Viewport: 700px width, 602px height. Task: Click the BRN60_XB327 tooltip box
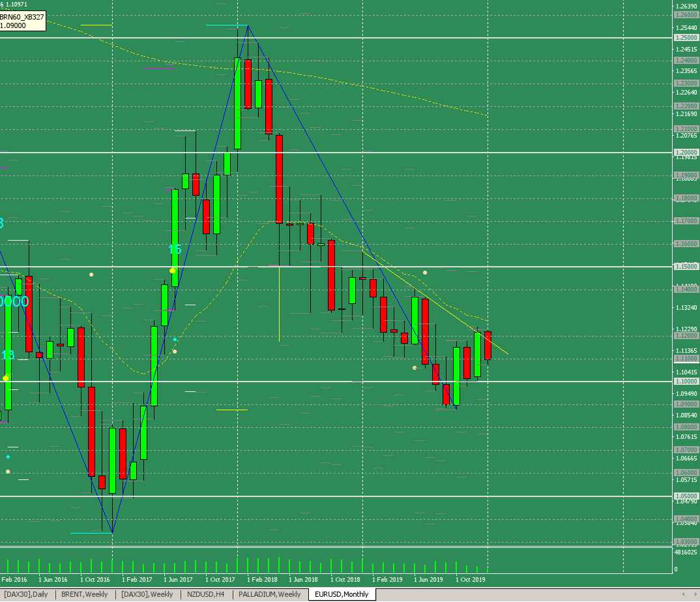click(x=22, y=22)
